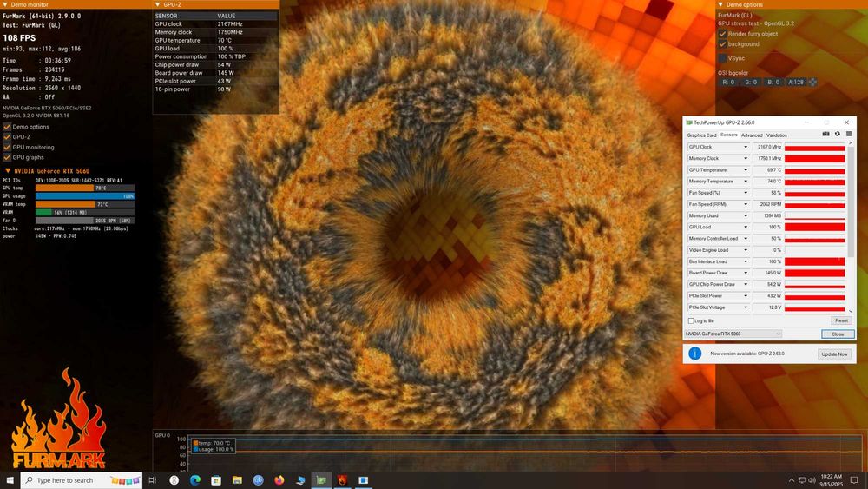Click the GPU-Z app icon in title bar
Viewport: 868px width, 489px height.
[689, 122]
